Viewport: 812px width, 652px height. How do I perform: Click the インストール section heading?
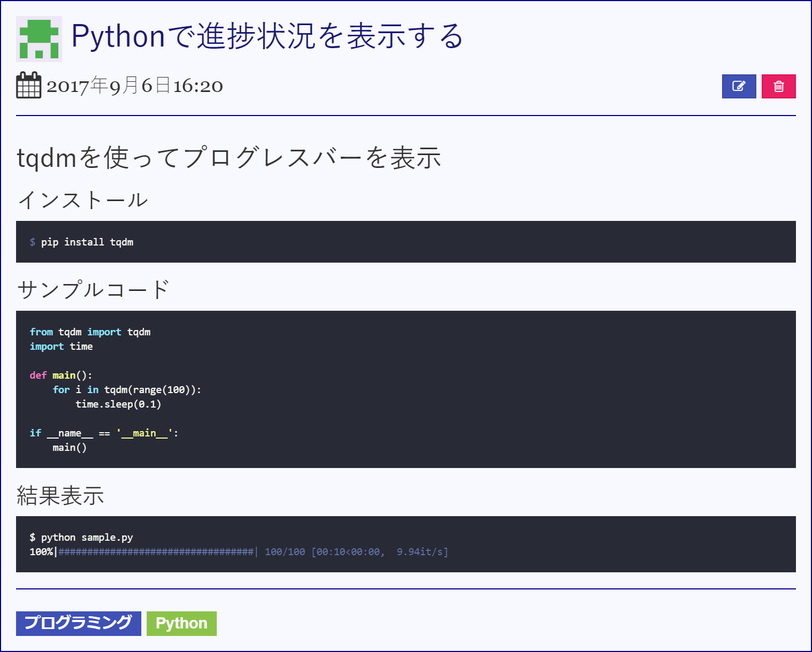82,200
